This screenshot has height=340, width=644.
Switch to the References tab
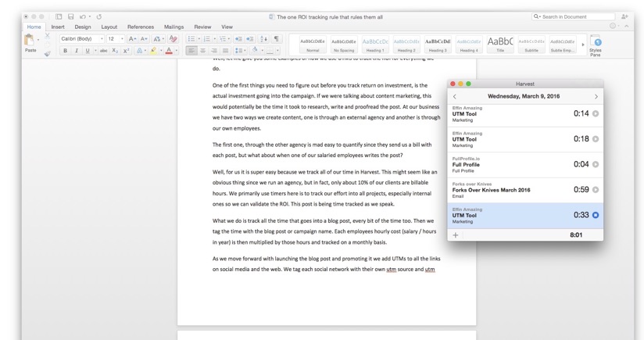coord(141,27)
